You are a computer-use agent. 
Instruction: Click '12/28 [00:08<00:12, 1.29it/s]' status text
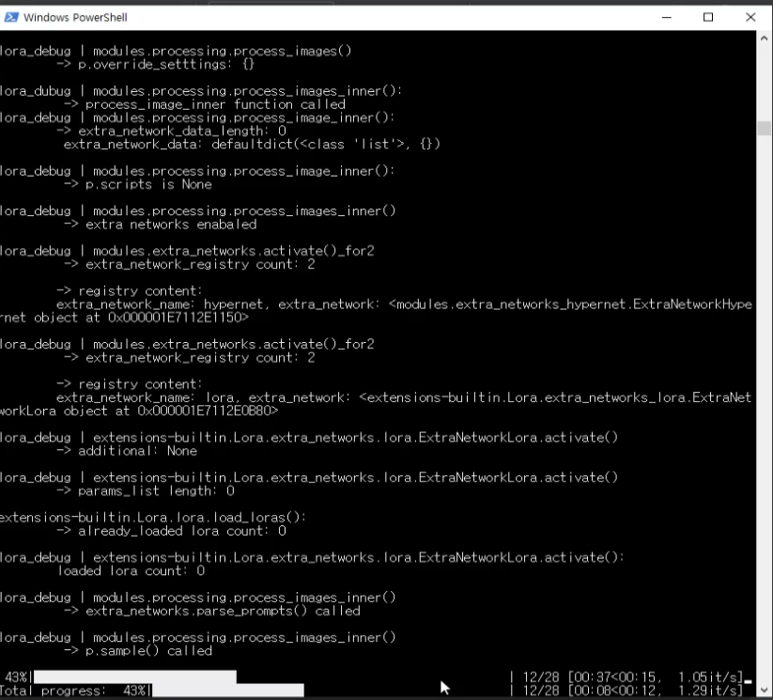coord(632,691)
